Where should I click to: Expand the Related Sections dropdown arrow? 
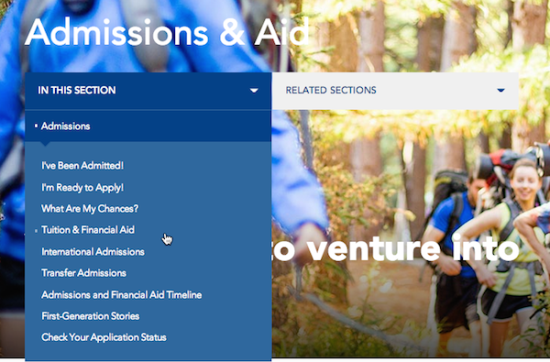(x=501, y=90)
